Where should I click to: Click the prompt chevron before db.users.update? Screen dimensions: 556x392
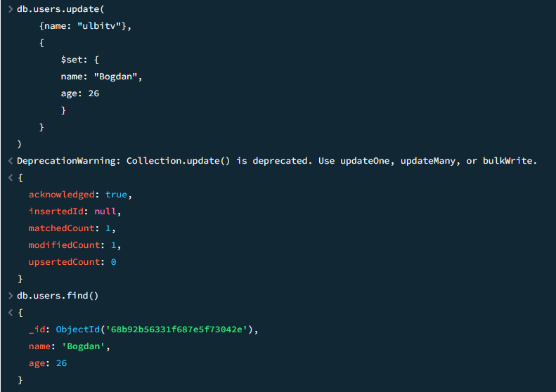[x=10, y=9]
